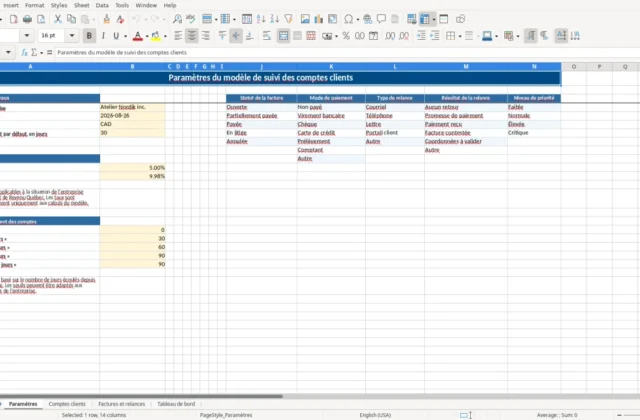Click the horizontal scrollbar thumb
This screenshot has height=420, width=640.
point(141,396)
